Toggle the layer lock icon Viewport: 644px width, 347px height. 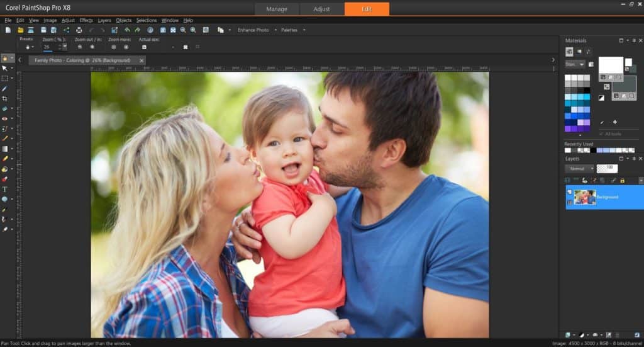pyautogui.click(x=622, y=180)
